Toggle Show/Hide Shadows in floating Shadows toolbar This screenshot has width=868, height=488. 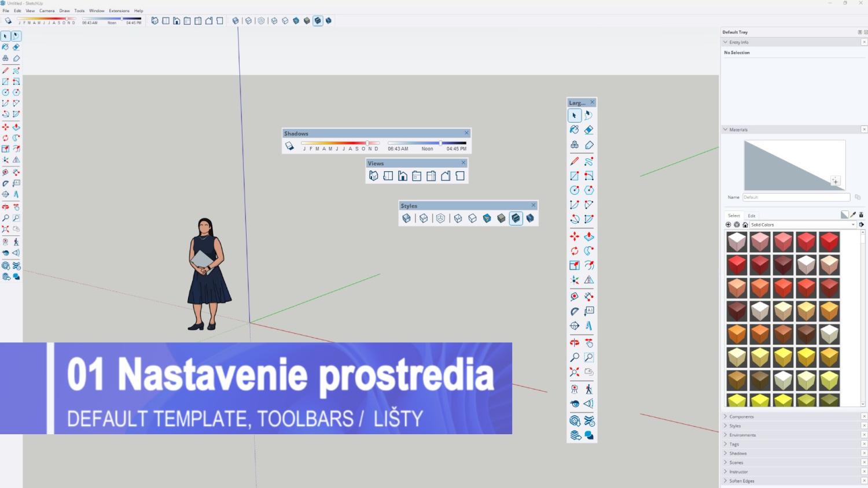pyautogui.click(x=290, y=146)
